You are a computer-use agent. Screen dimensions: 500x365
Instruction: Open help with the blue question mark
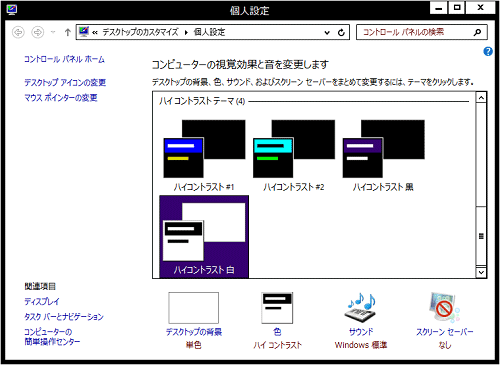[488, 51]
